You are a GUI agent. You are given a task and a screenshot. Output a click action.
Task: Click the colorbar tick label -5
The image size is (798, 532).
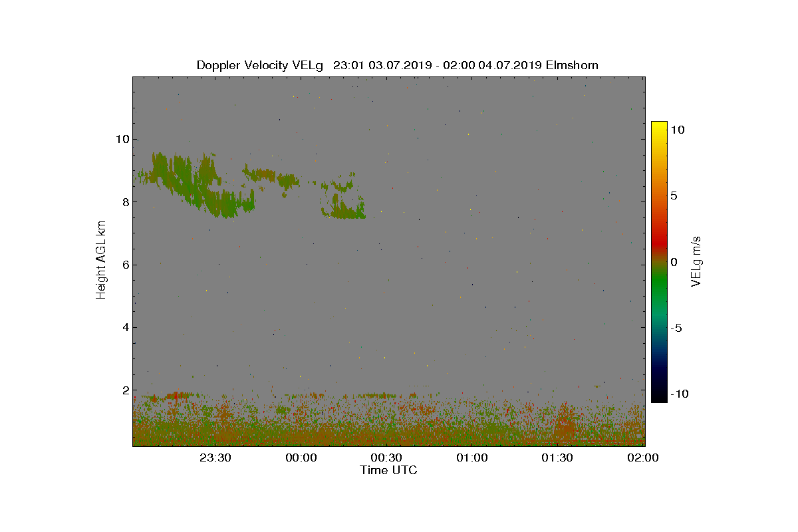(x=676, y=328)
